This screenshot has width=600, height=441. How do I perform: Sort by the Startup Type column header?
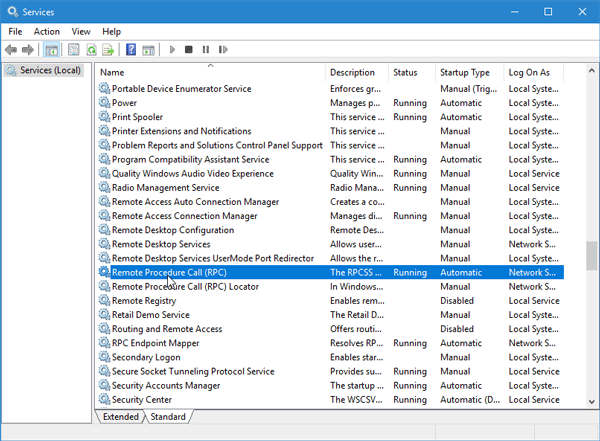(470, 72)
